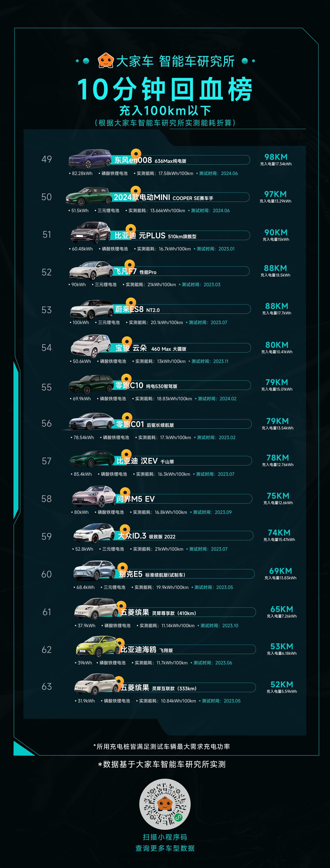
Task: Click the orange mascot logo at top
Action: 106,61
